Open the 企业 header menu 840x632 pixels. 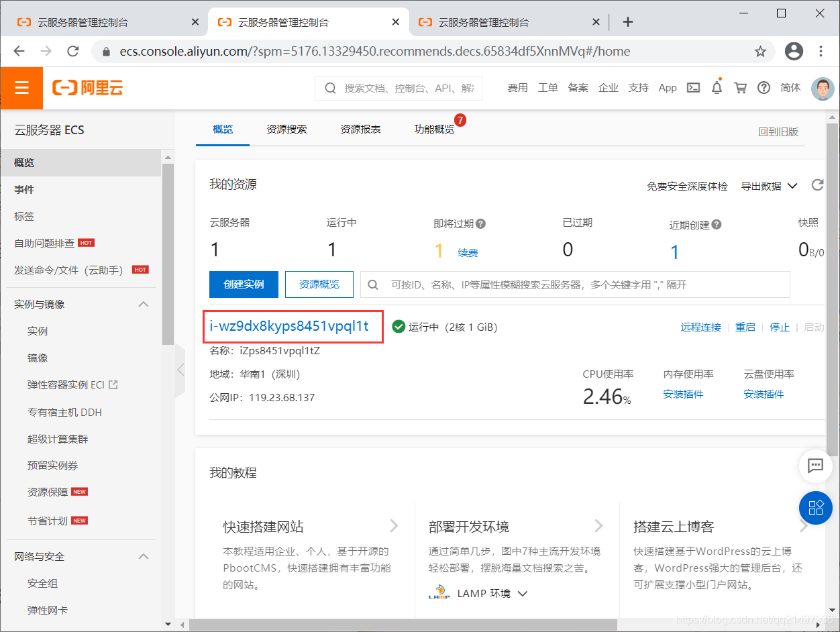click(608, 88)
